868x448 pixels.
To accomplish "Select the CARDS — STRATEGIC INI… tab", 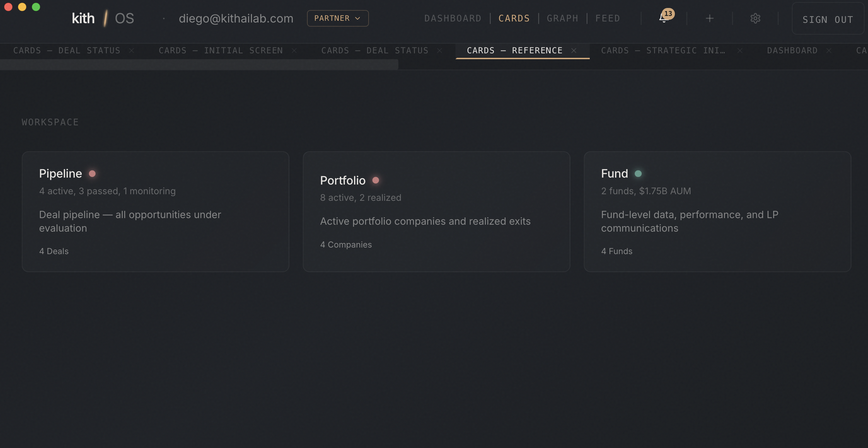I will 663,51.
